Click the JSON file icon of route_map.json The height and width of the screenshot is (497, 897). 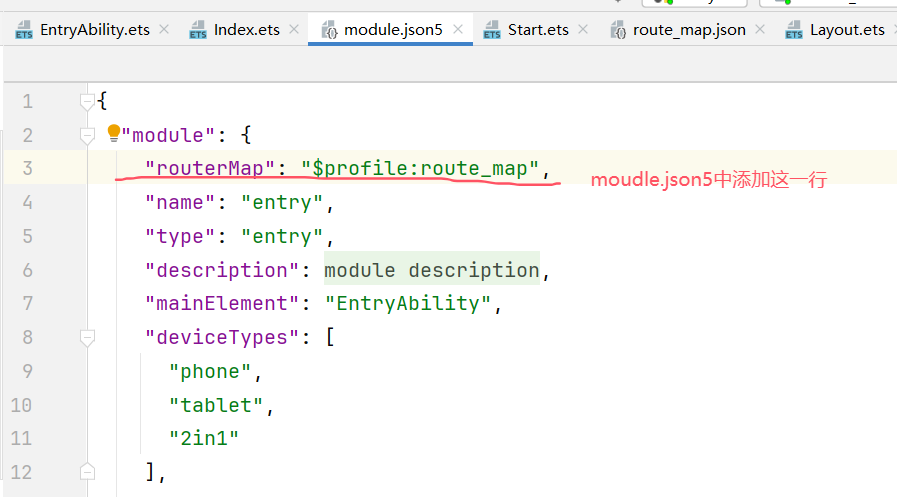pyautogui.click(x=618, y=30)
